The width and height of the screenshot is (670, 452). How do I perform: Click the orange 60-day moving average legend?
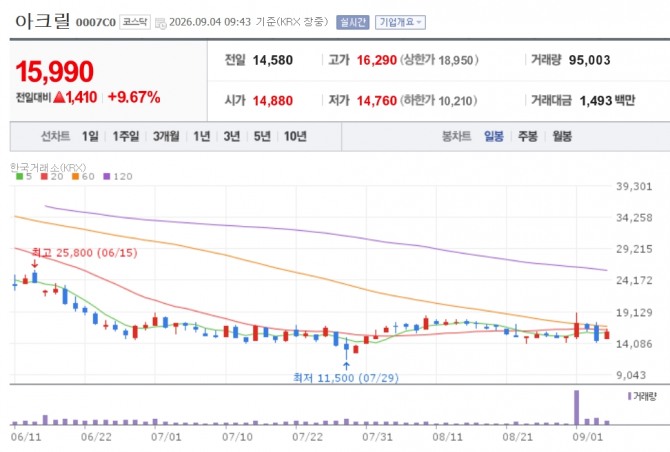[x=83, y=176]
